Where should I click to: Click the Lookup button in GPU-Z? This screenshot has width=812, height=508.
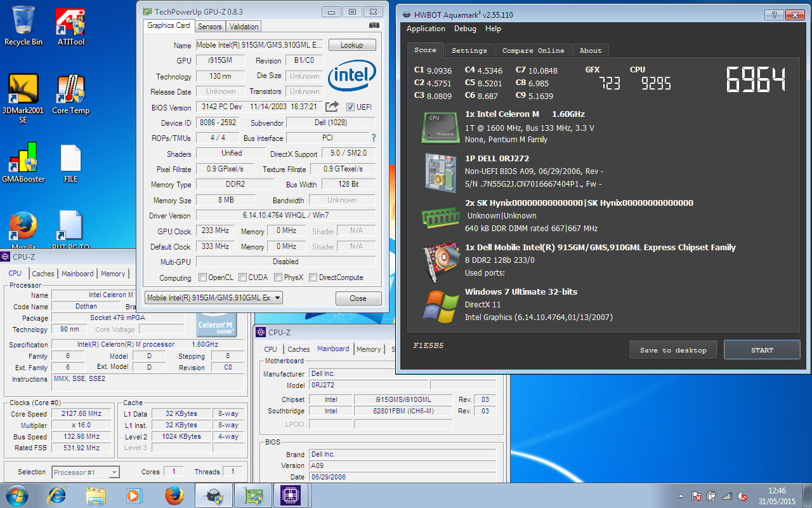point(352,45)
